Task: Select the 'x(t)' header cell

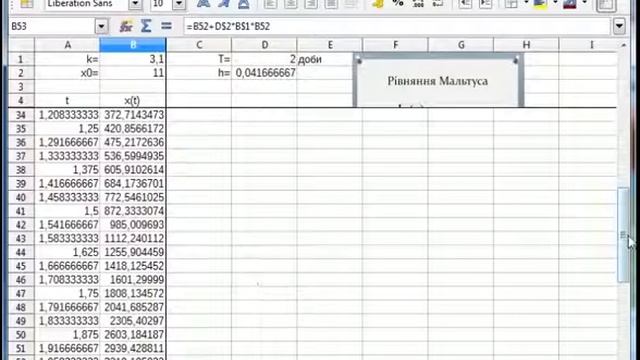Action: (x=133, y=100)
